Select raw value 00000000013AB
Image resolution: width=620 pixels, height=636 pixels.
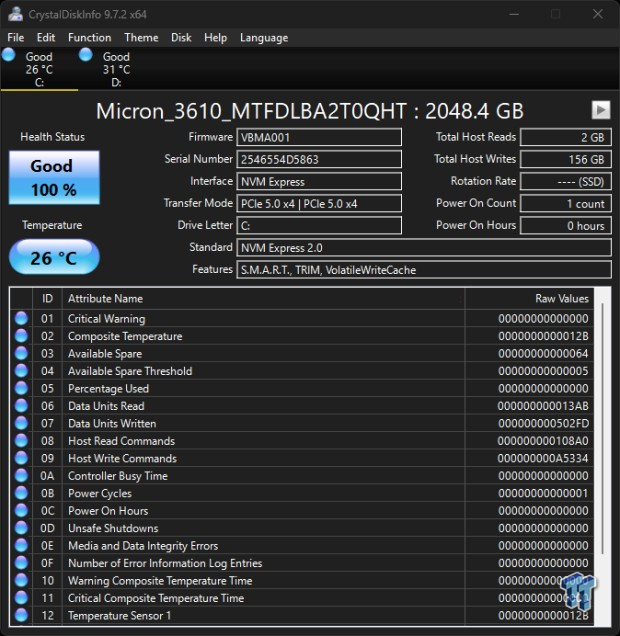pos(543,406)
